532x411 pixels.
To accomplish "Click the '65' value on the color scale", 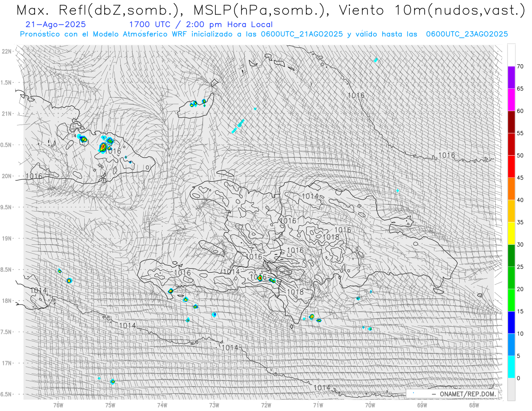I will (520, 89).
